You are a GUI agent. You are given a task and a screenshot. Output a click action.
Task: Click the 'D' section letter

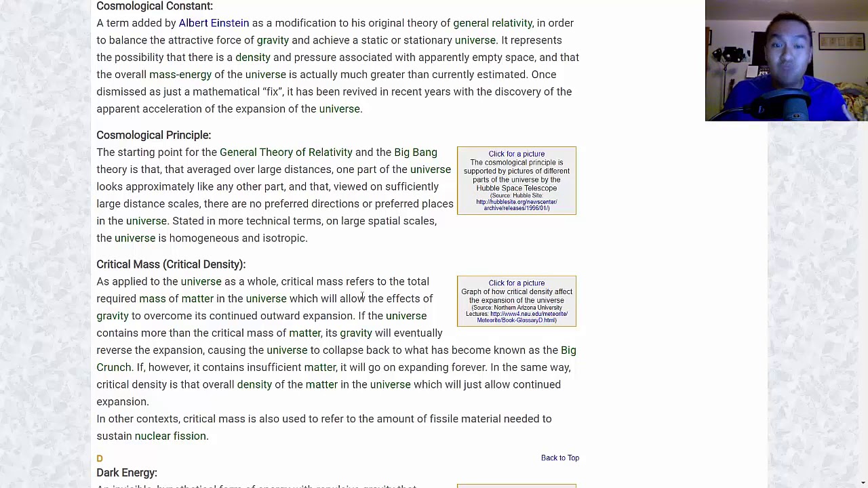[x=100, y=459]
